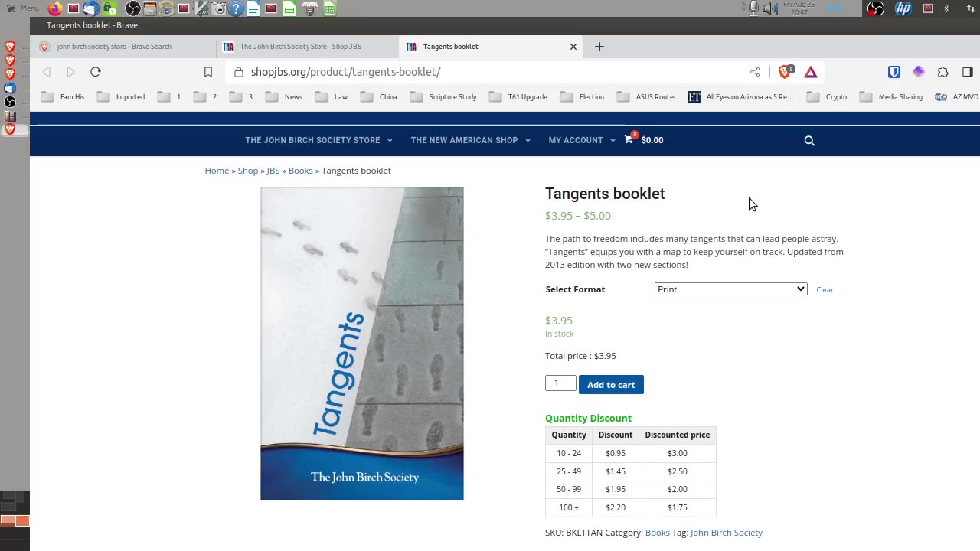Go to Shop in the breadcrumb

pos(247,171)
